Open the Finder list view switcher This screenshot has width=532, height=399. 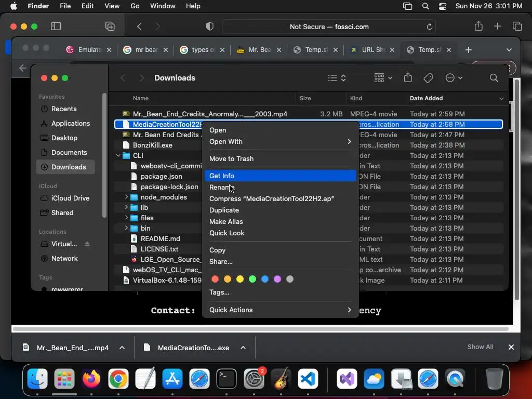tap(337, 78)
